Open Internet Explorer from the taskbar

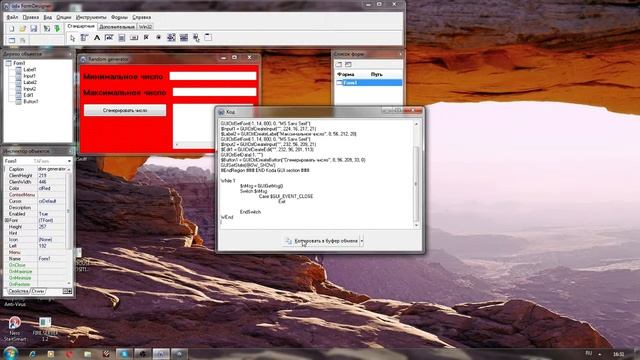pos(32,354)
